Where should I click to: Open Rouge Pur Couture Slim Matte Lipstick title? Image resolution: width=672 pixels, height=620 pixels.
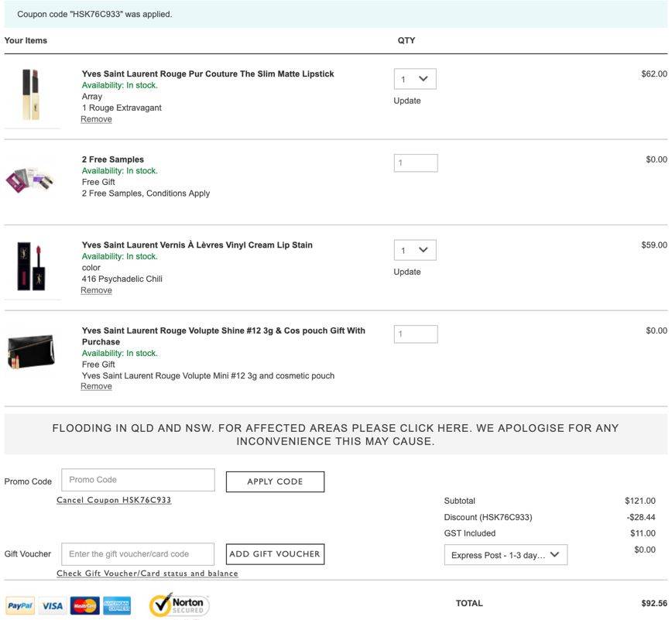tap(207, 74)
